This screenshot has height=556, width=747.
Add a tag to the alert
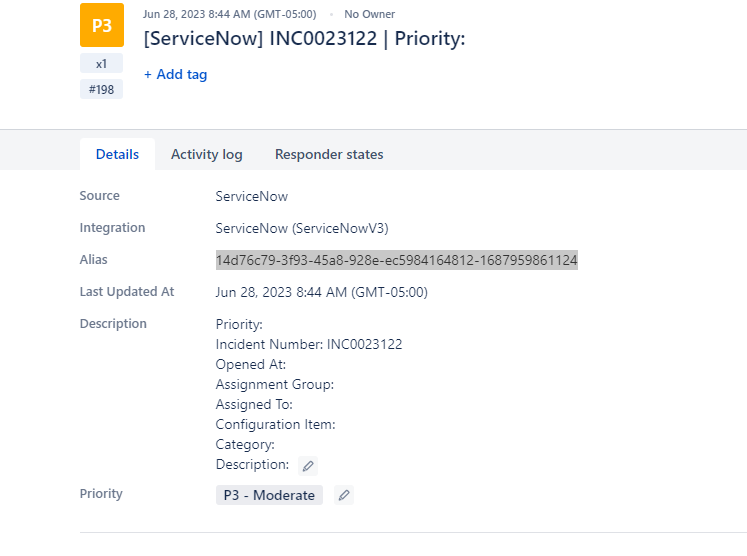pos(176,74)
